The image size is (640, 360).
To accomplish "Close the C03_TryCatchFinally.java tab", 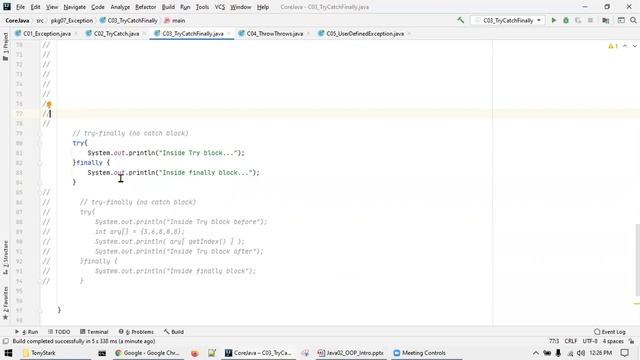I will [229, 33].
